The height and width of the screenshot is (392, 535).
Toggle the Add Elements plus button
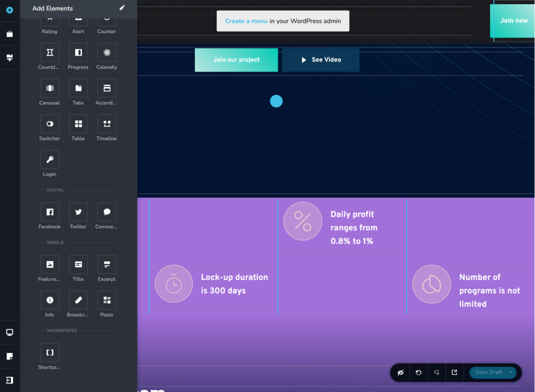[x=10, y=10]
